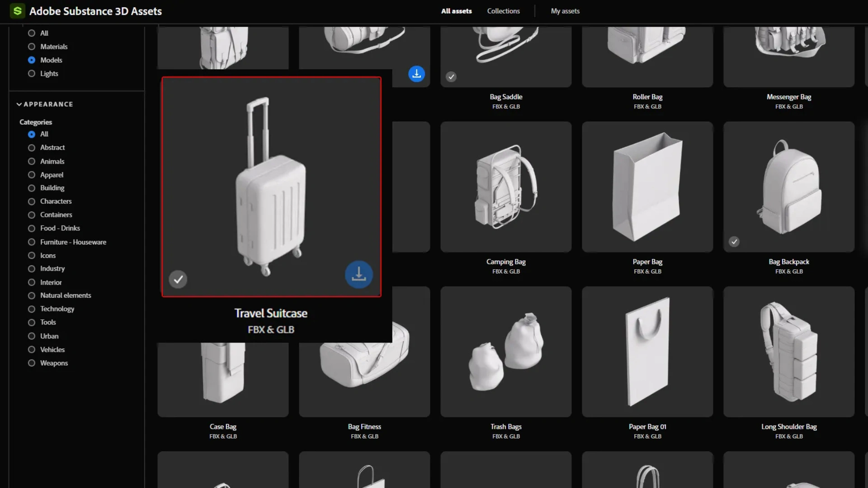
Task: Click the checkmark badge above Bag Saddle
Action: tap(451, 76)
